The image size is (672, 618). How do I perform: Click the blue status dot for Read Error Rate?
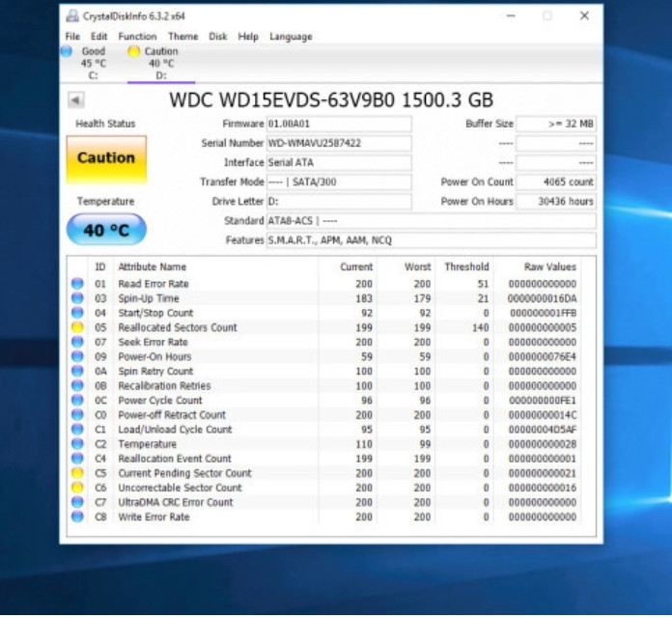point(77,284)
